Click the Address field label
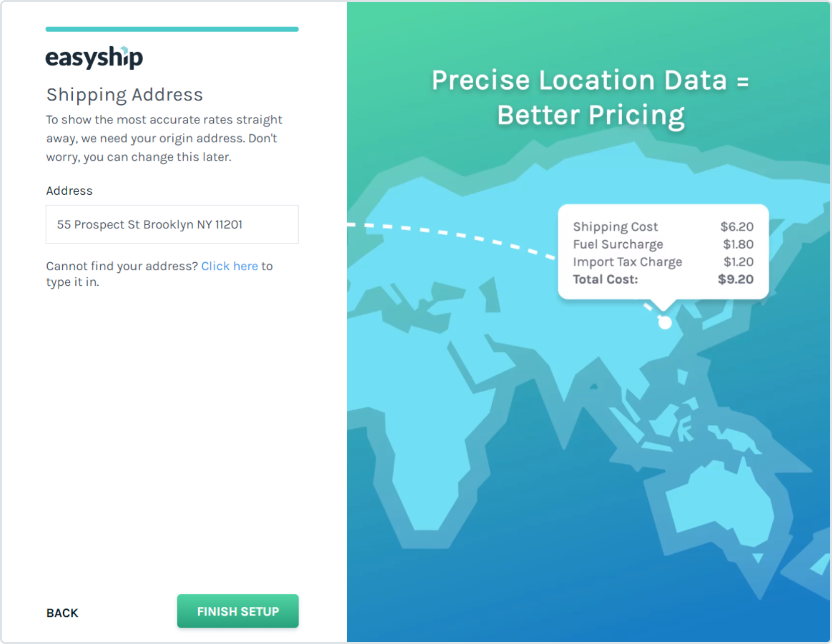This screenshot has height=644, width=832. pyautogui.click(x=69, y=191)
